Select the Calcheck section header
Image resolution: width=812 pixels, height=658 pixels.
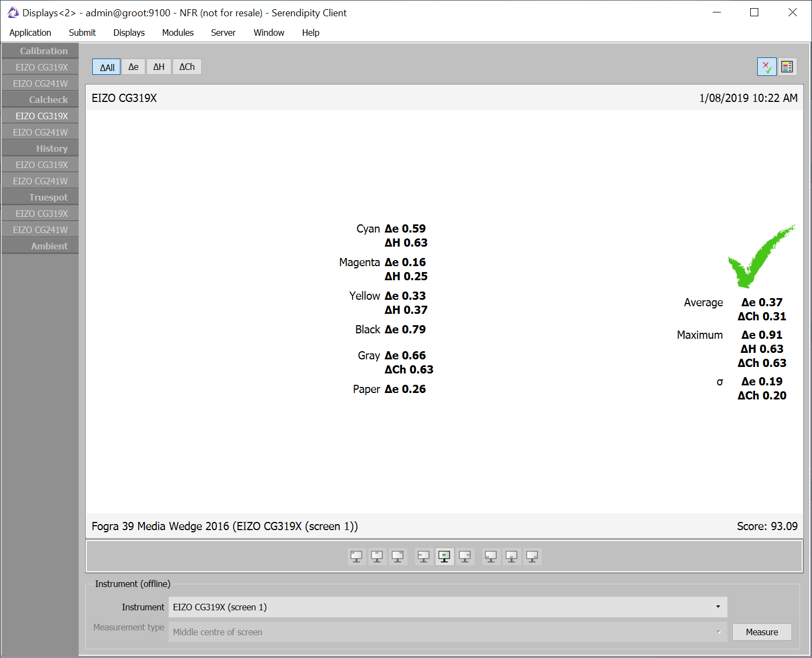pos(40,100)
